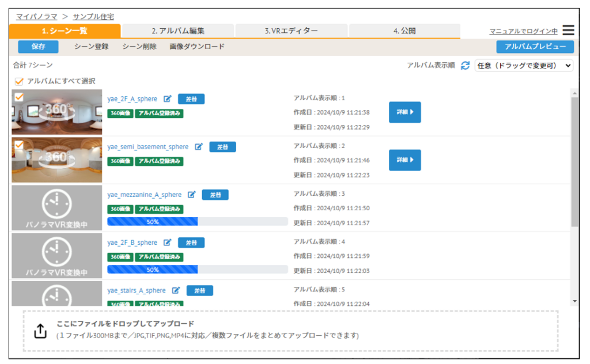Uncheck the yae_semi_basement_sphere thumbnail checkbox
Screen dimensions: 590x364
(19, 145)
